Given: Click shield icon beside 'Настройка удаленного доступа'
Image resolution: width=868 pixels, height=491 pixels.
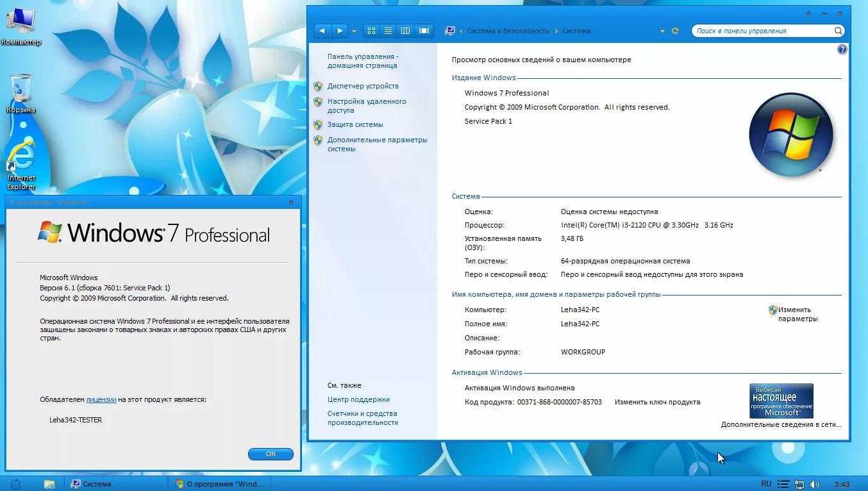Looking at the screenshot, I should click(x=318, y=101).
